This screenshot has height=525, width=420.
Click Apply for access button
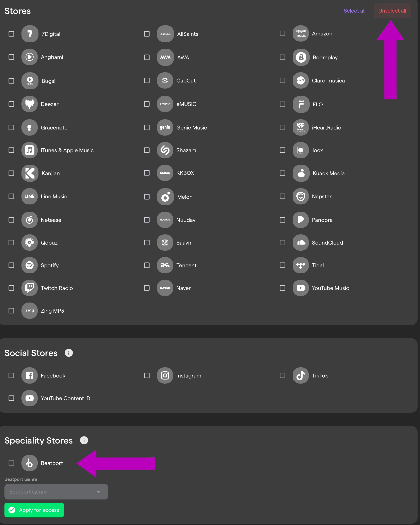(34, 510)
